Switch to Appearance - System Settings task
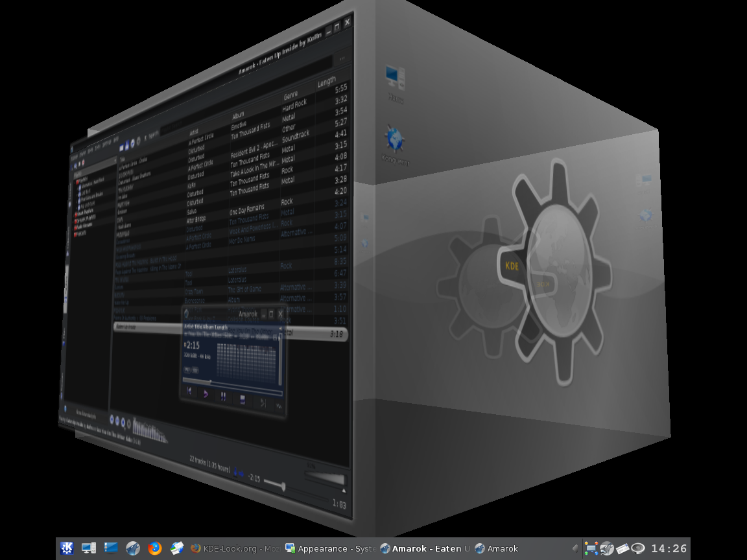The height and width of the screenshot is (560, 747). [330, 548]
